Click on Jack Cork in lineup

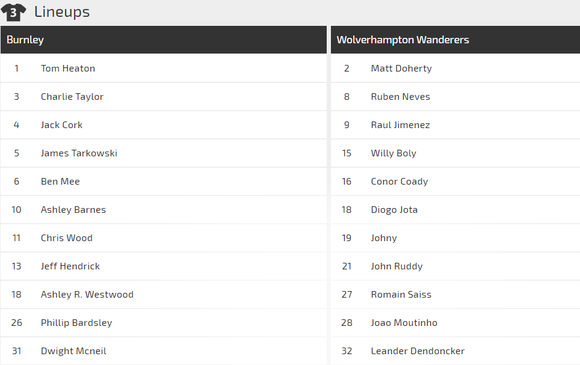(x=61, y=125)
